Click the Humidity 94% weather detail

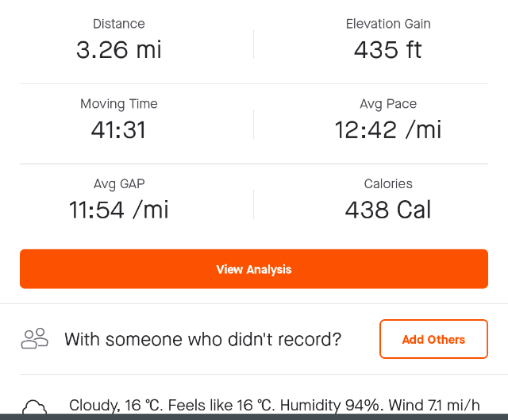(330, 405)
